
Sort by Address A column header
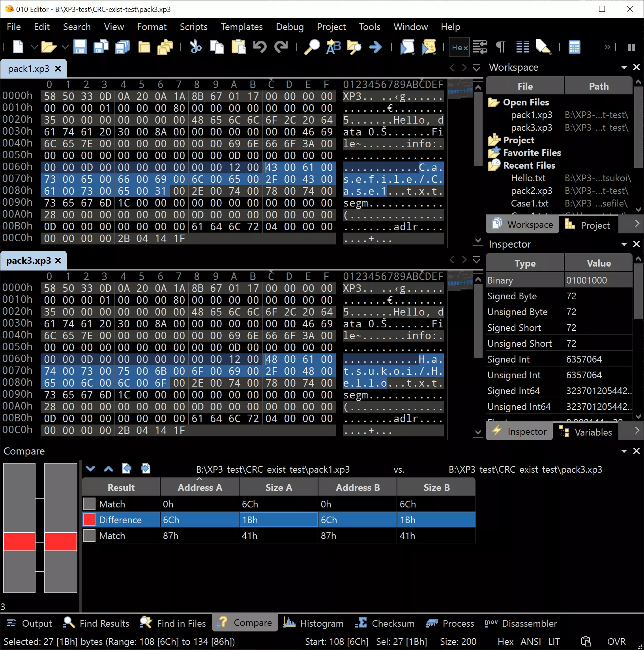tap(200, 488)
